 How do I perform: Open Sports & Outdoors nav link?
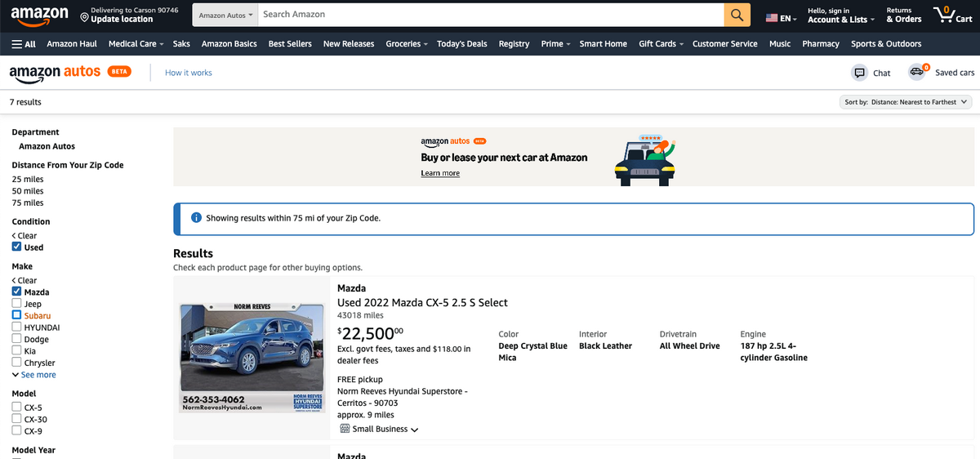pyautogui.click(x=885, y=44)
